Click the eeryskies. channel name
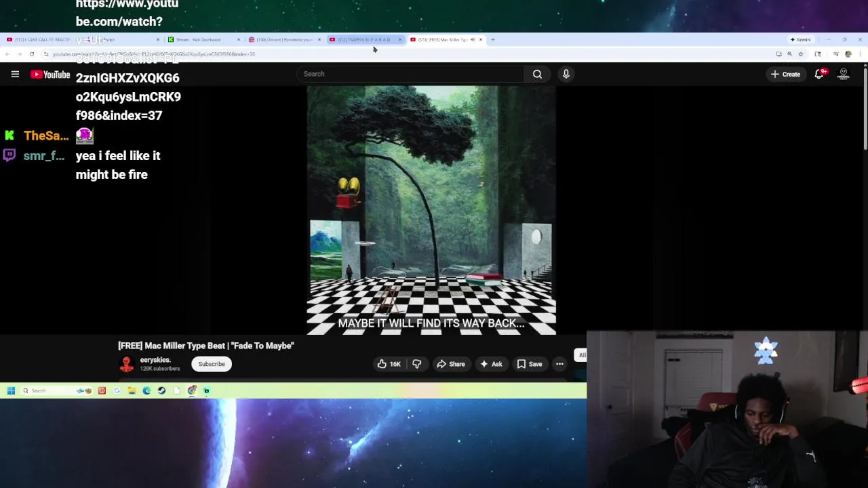868x488 pixels. pyautogui.click(x=155, y=360)
